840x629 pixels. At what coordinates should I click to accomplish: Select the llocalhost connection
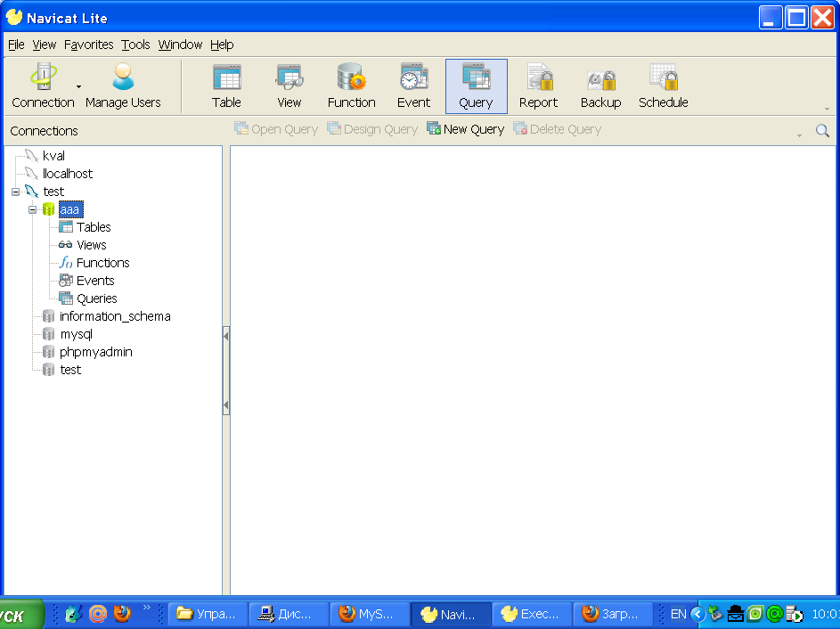(x=68, y=174)
